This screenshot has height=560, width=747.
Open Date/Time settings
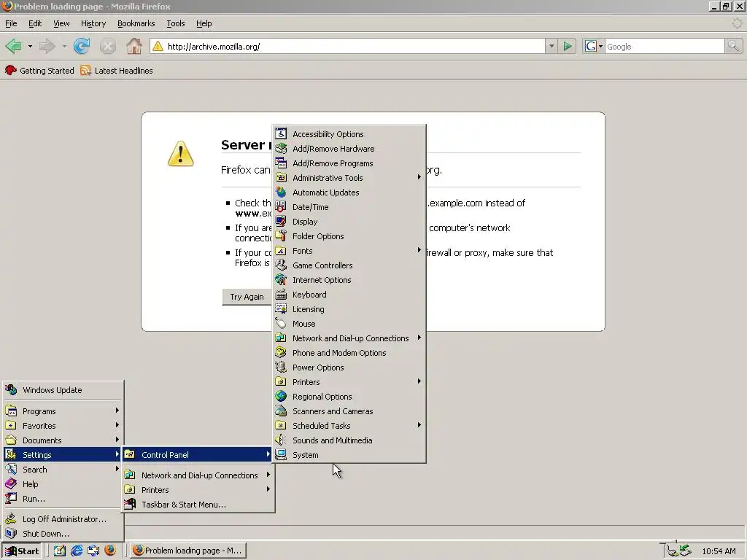point(349,207)
